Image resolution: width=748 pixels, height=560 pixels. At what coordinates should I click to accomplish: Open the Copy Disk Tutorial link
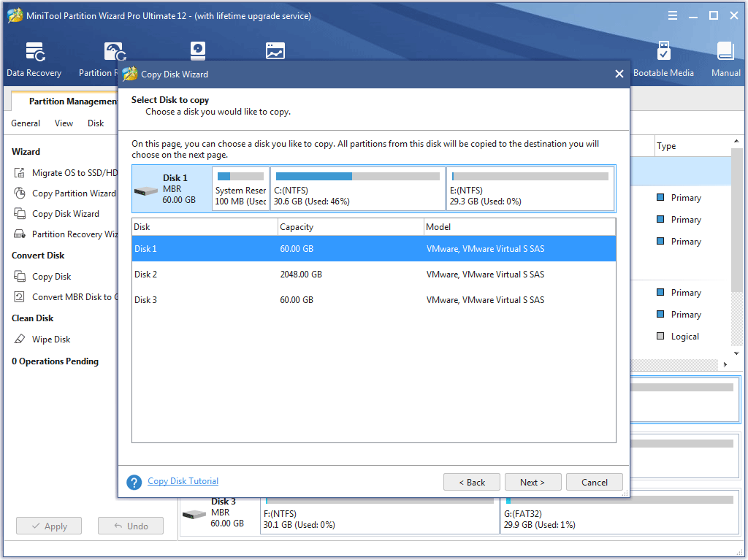click(x=183, y=481)
